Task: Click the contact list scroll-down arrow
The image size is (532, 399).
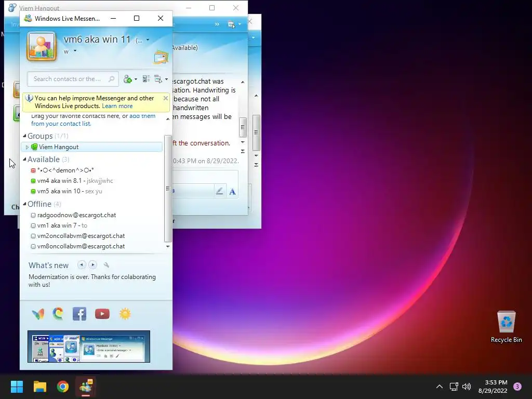Action: tap(168, 246)
